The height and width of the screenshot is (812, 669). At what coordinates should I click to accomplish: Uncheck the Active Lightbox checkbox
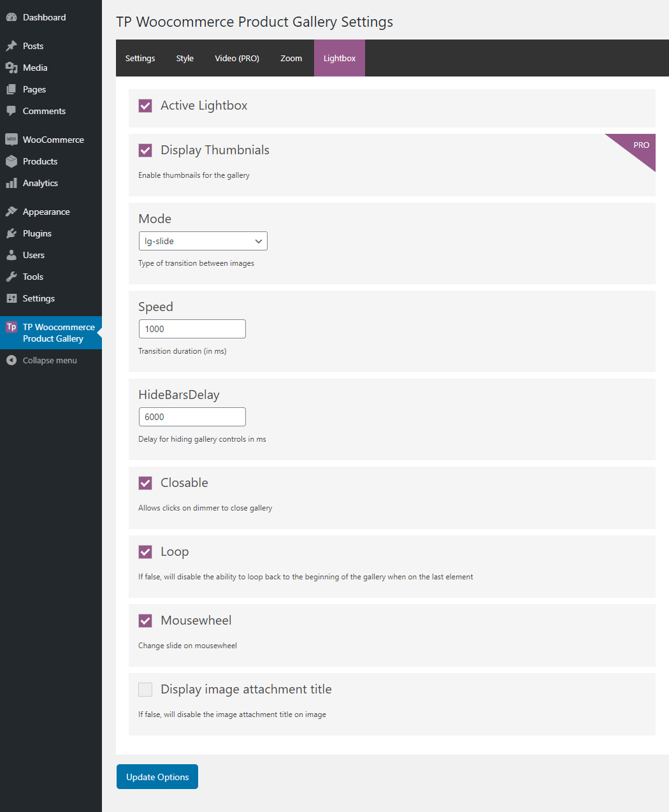click(145, 106)
